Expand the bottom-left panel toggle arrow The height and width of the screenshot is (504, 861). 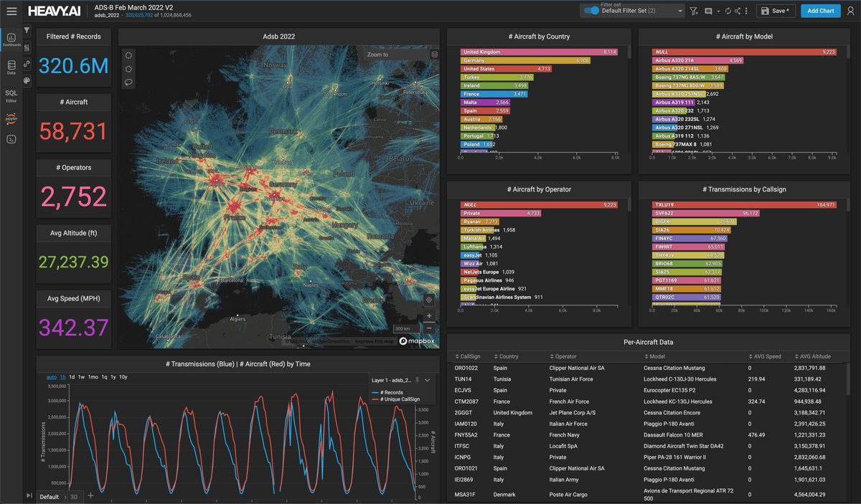(x=29, y=495)
